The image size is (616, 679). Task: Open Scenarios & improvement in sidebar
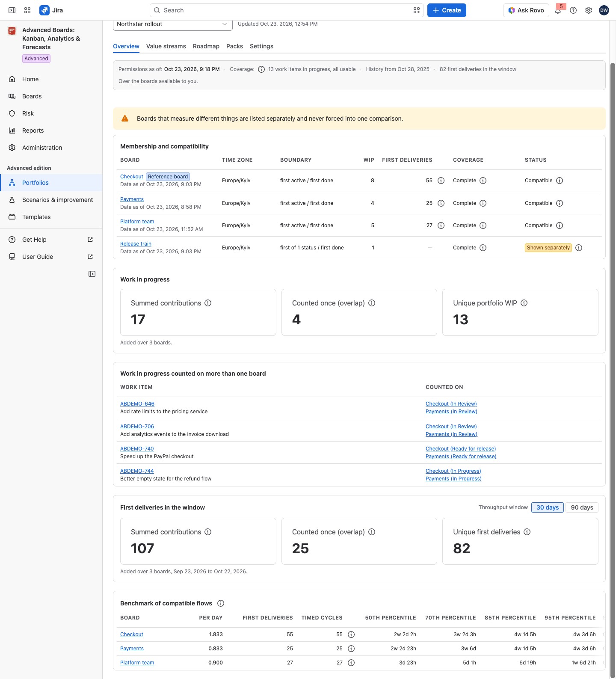(51, 200)
